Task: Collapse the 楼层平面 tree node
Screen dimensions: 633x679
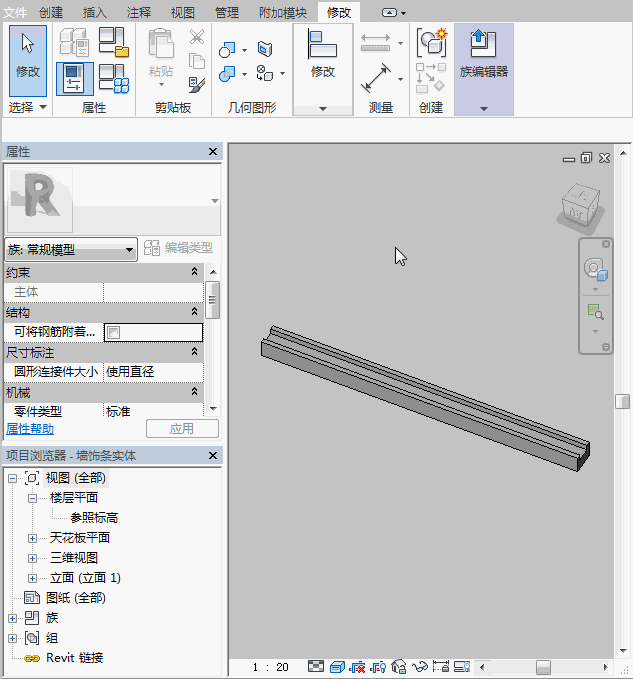Action: 32,498
